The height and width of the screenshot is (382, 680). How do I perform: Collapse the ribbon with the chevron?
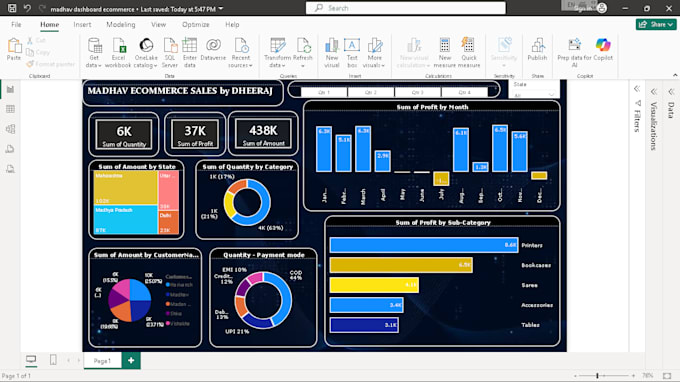tap(675, 75)
